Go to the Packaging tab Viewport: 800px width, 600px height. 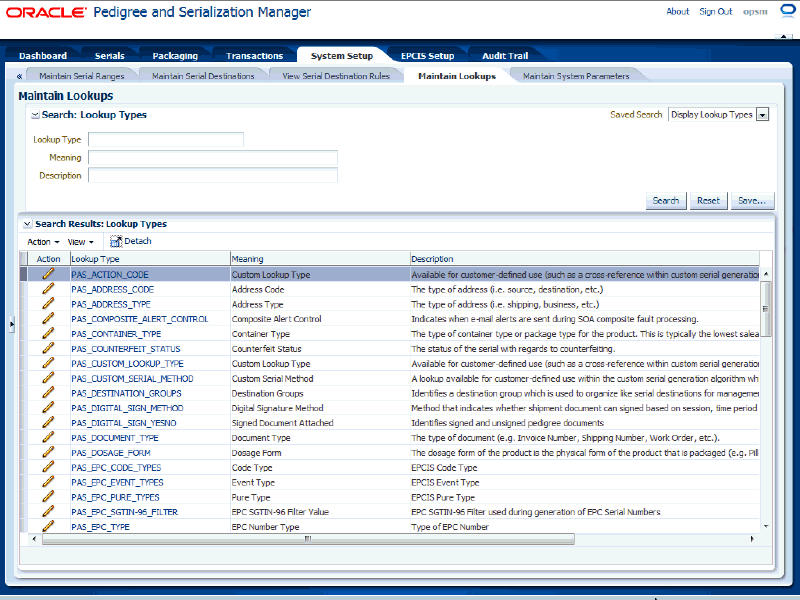click(x=175, y=56)
